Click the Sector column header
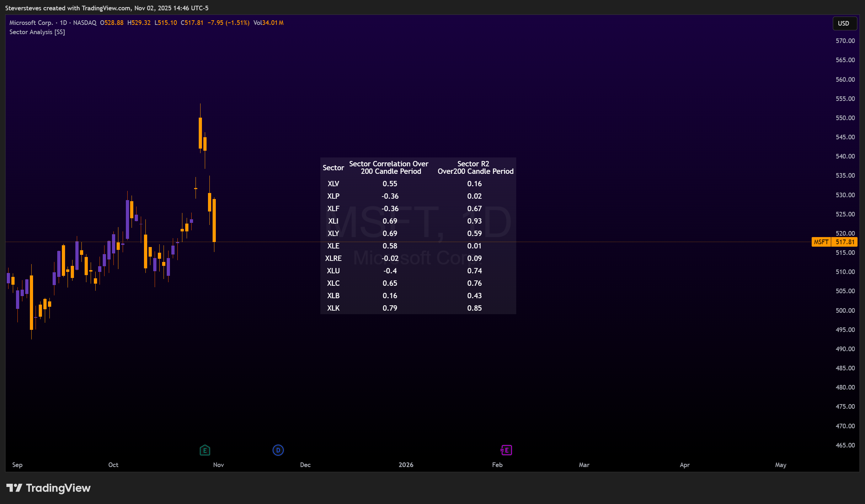This screenshot has width=865, height=504. point(333,168)
